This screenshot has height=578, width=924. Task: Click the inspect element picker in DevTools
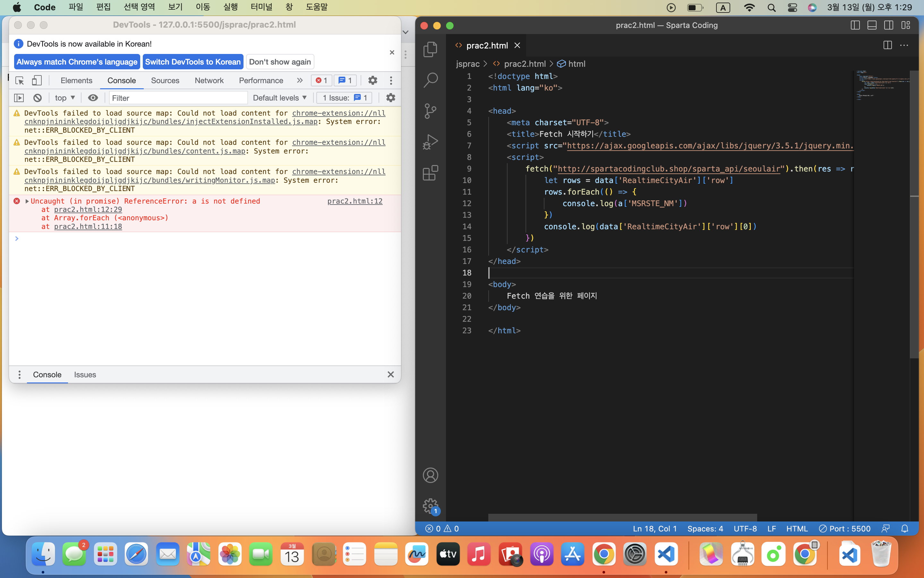(20, 80)
